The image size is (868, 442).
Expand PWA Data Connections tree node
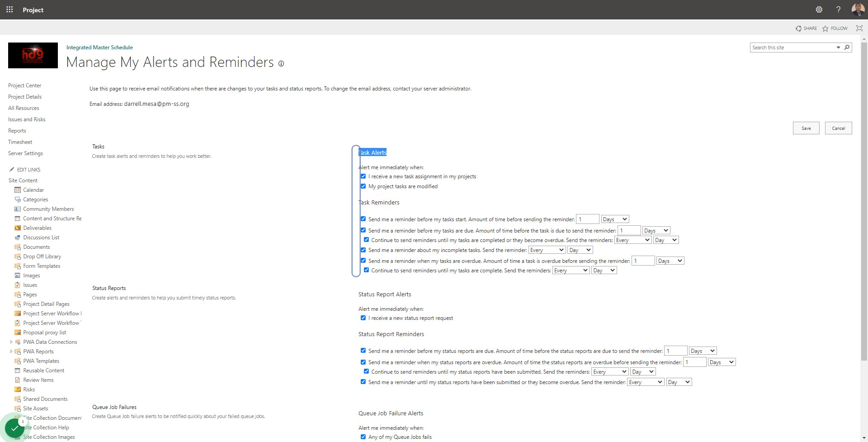[11, 342]
